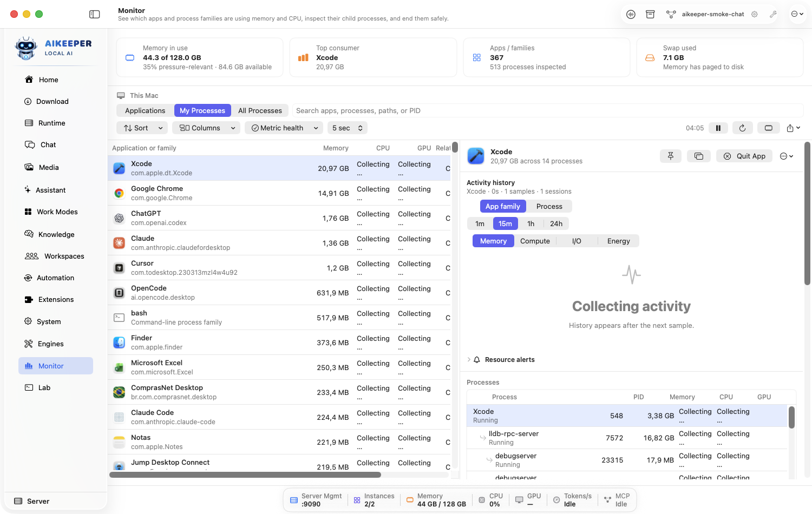This screenshot has height=514, width=812.
Task: Click the Monitor chart icon in sidebar
Action: coord(29,366)
